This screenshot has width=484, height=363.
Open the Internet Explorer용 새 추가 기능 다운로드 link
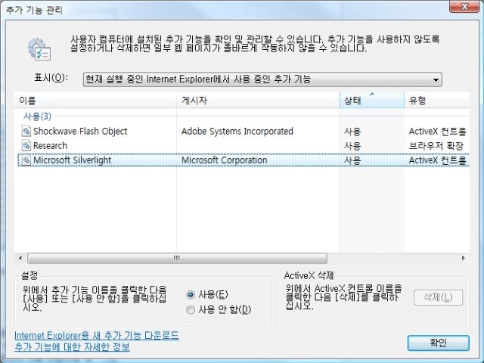96,335
